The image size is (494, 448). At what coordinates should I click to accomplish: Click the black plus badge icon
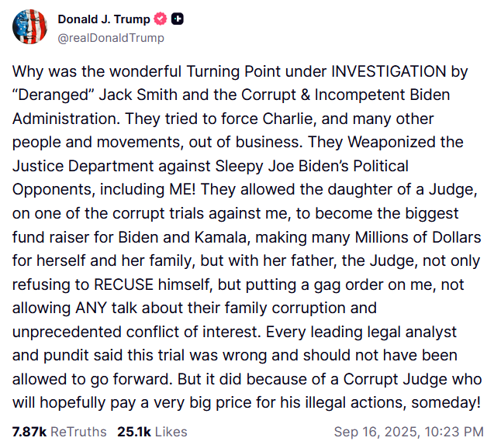point(178,19)
